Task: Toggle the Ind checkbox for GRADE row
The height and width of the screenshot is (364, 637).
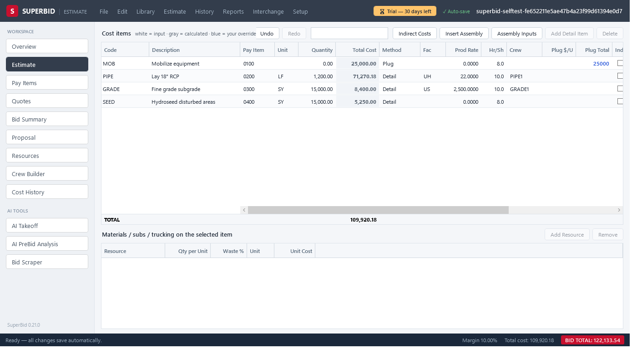Action: coord(620,89)
